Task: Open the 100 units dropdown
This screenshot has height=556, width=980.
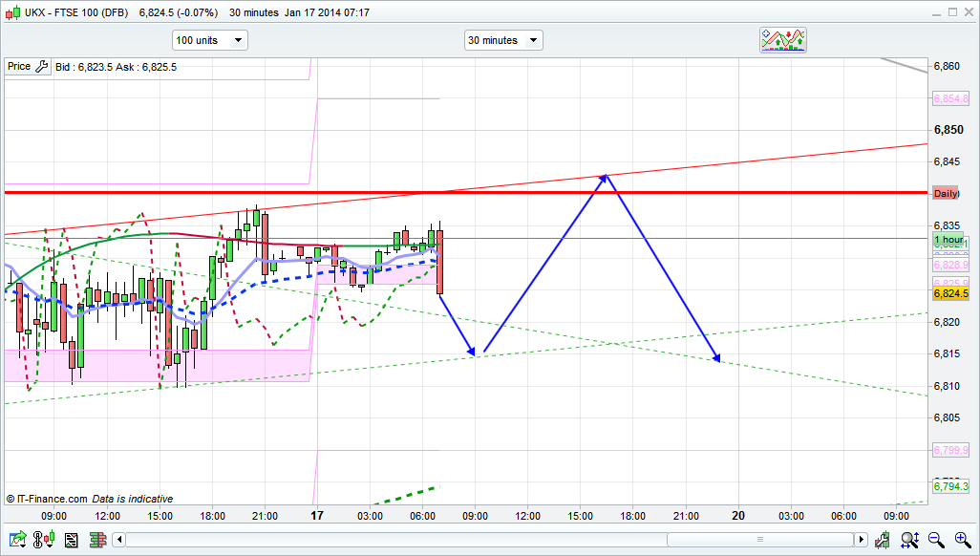Action: coord(209,40)
